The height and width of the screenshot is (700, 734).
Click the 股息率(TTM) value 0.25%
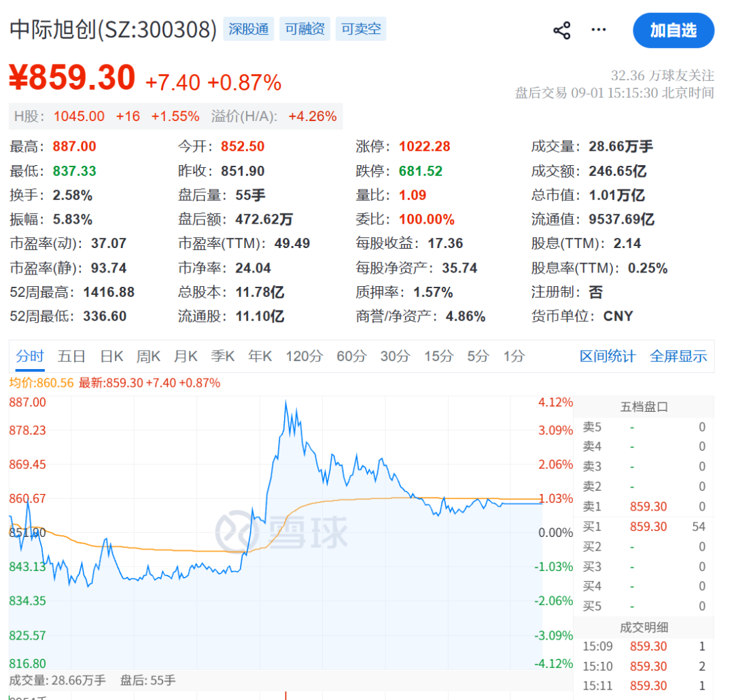pos(648,268)
